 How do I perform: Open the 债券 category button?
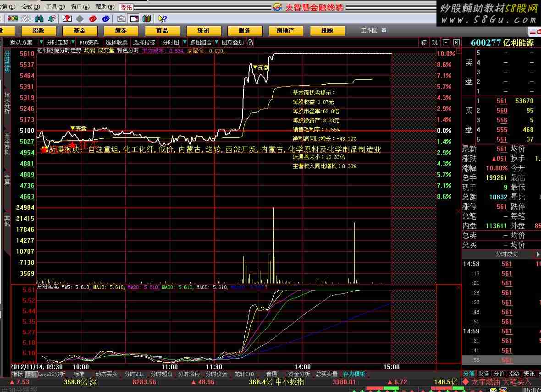pyautogui.click(x=121, y=31)
